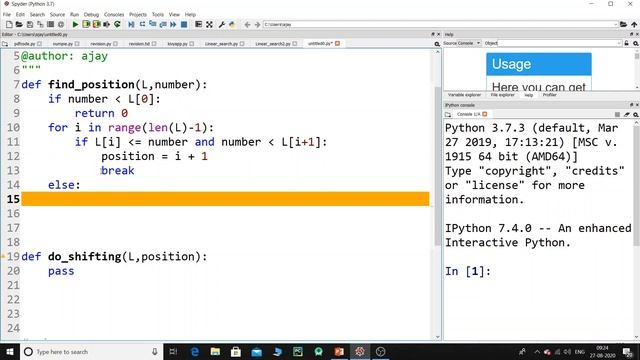640x360 pixels.
Task: Browse editor tabs icon
Action: (x=5, y=44)
